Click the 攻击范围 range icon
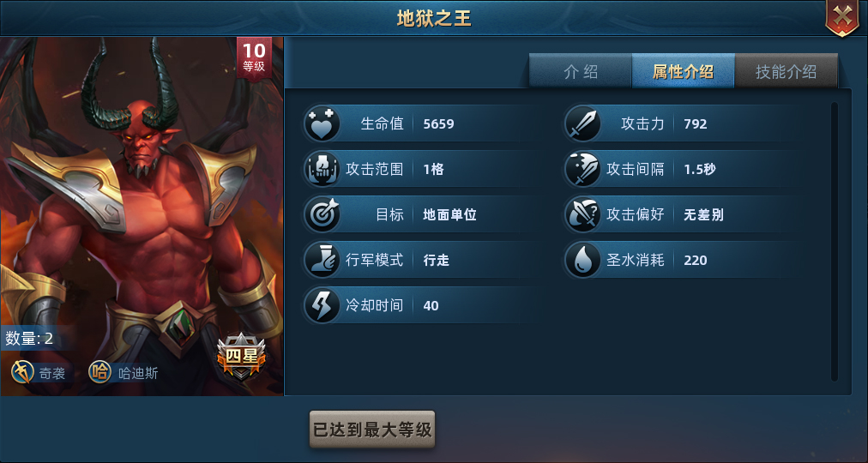Screen dimensions: 868x463 [322, 169]
